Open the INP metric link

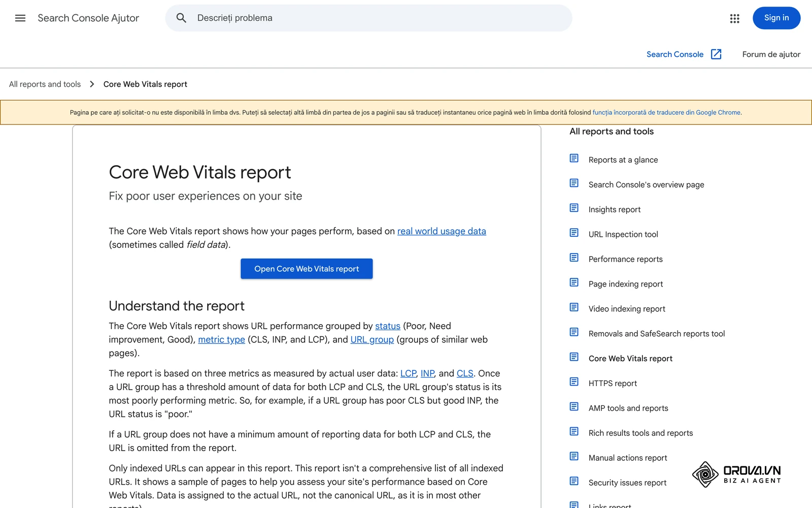point(427,373)
